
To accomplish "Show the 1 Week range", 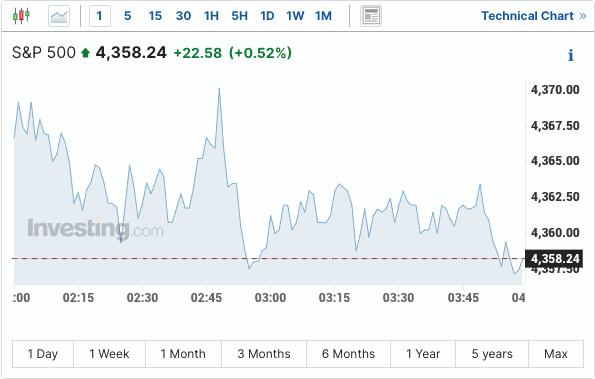I will [x=109, y=354].
